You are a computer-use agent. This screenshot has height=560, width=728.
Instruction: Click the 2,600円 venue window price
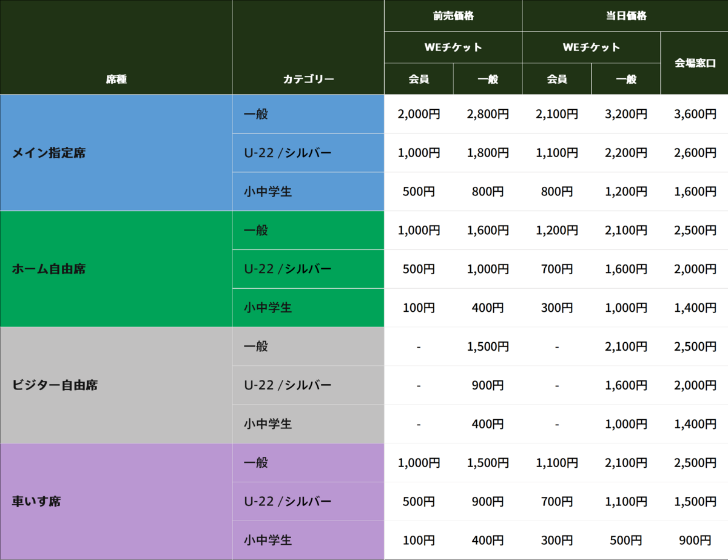[695, 153]
